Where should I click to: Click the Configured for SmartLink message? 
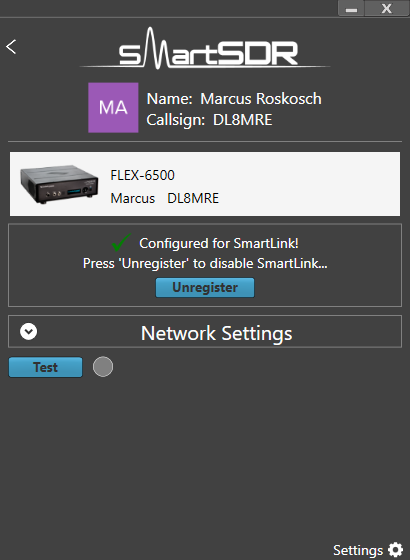coord(219,243)
